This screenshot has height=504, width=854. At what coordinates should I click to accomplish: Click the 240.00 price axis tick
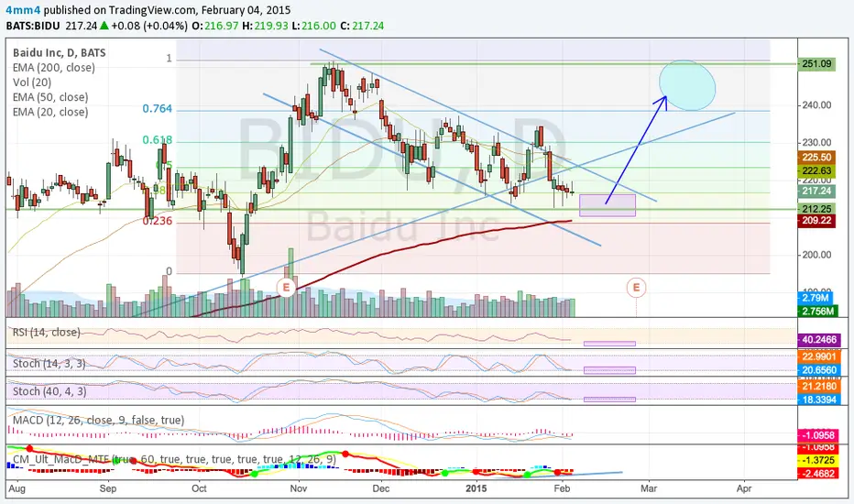pyautogui.click(x=816, y=105)
